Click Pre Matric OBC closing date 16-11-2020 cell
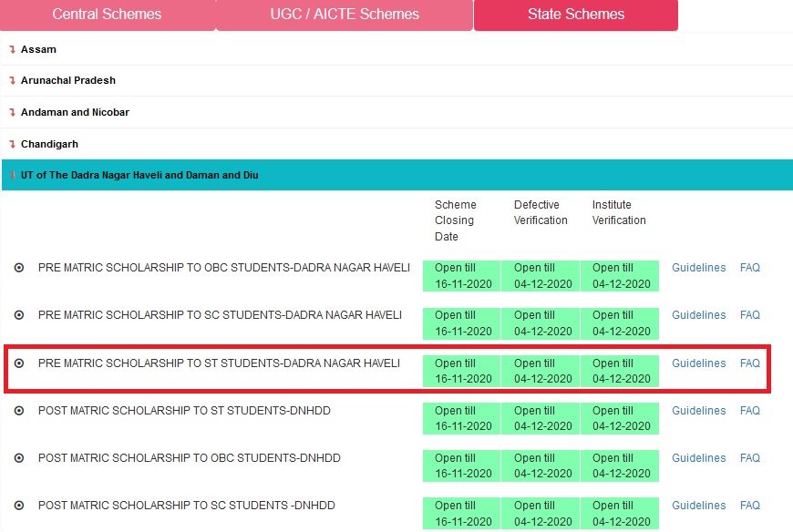 coord(462,276)
